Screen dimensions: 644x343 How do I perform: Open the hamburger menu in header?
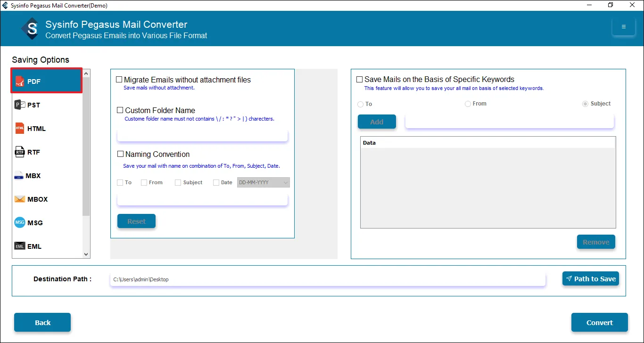(x=623, y=27)
